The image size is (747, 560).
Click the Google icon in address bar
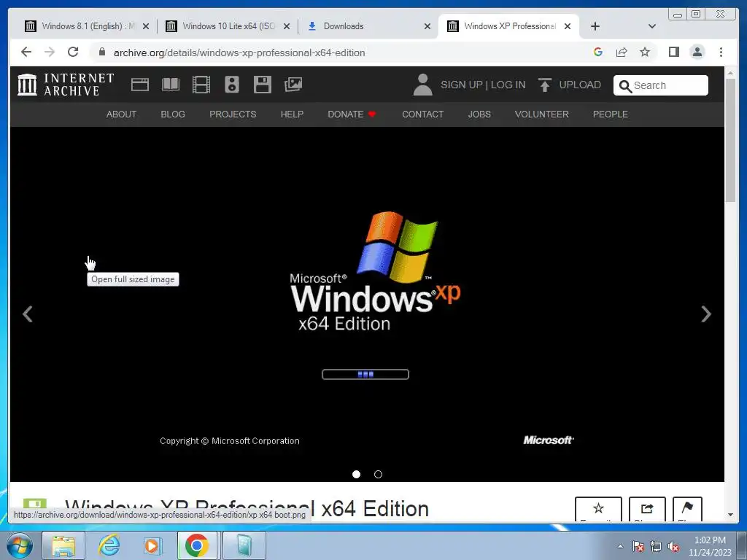(598, 52)
